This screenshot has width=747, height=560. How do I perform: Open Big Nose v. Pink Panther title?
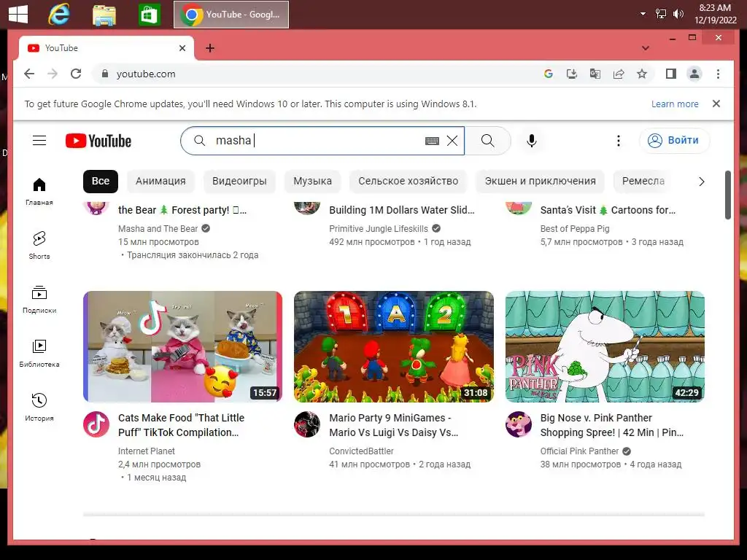click(612, 425)
